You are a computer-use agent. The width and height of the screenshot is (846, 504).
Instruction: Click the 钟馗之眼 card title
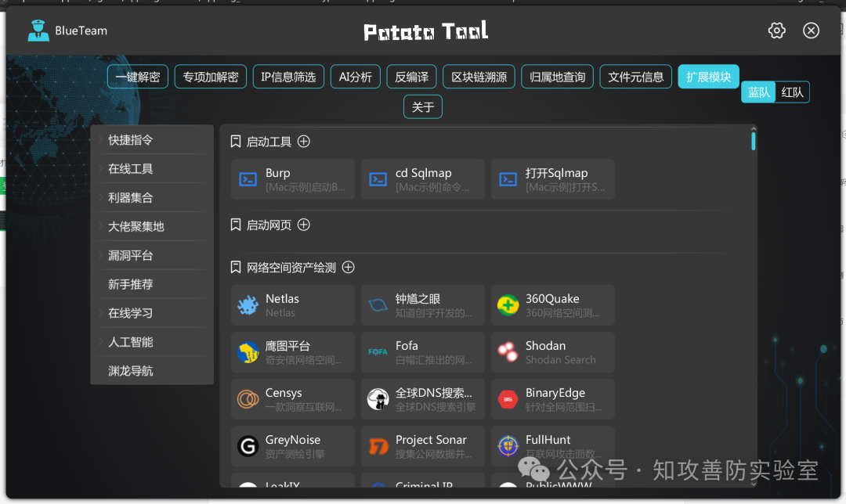(x=418, y=299)
